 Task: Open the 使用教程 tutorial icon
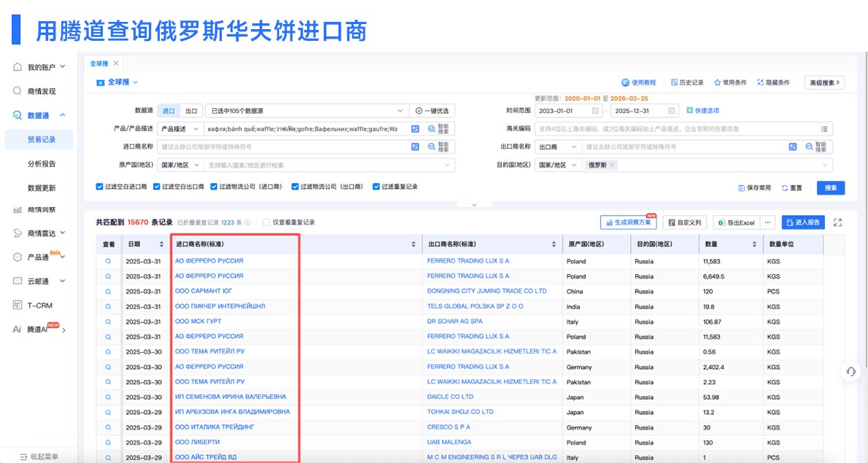[624, 82]
